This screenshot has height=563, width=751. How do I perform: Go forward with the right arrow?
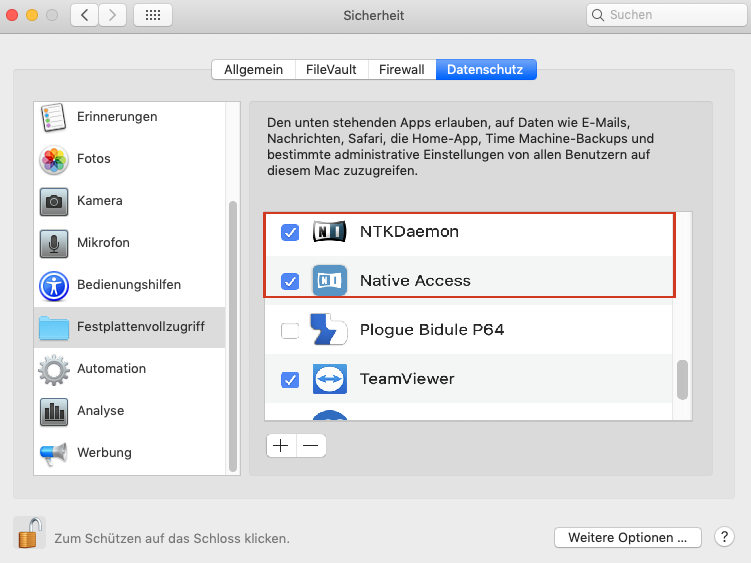113,15
